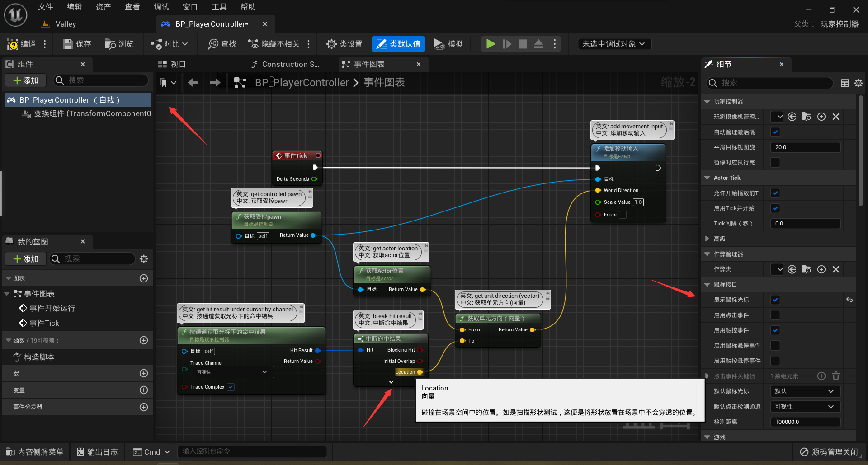Viewport: 868px width, 465px height.
Task: Click the eject icon in the toolbar
Action: [538, 44]
